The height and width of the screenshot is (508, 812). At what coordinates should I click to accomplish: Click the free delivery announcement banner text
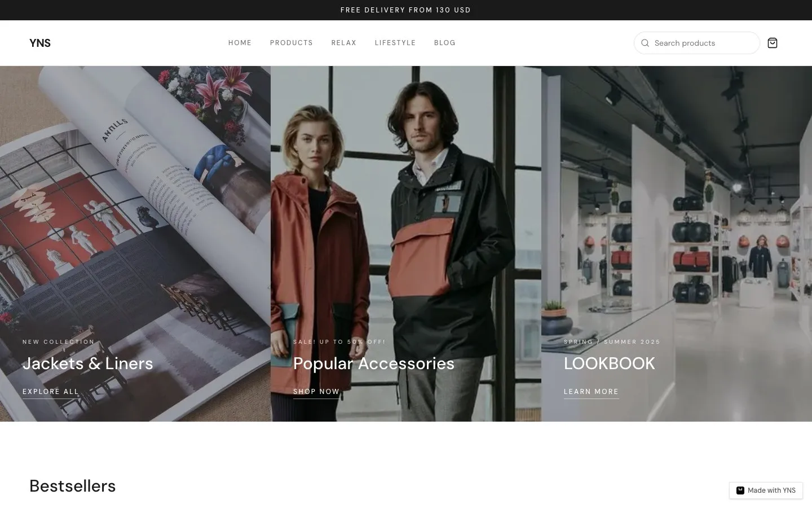tap(406, 10)
